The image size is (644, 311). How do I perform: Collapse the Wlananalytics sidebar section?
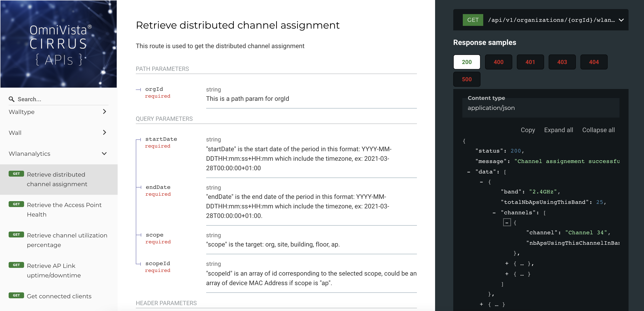click(x=104, y=153)
